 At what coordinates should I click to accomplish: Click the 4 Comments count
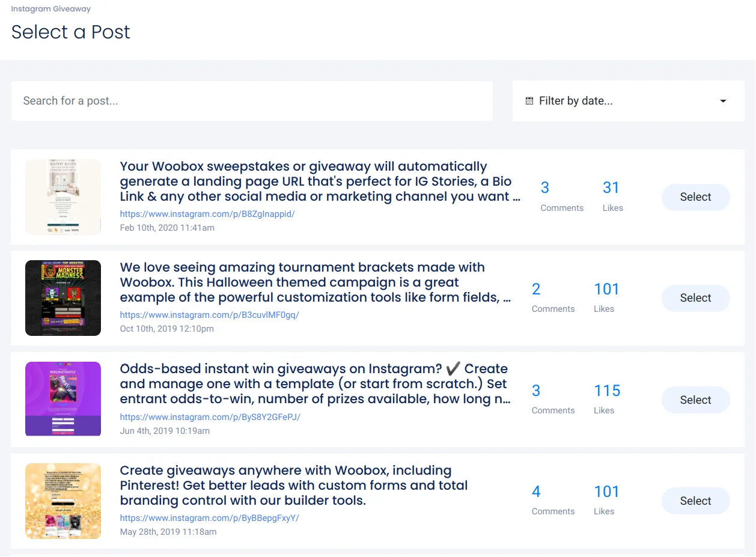[536, 492]
